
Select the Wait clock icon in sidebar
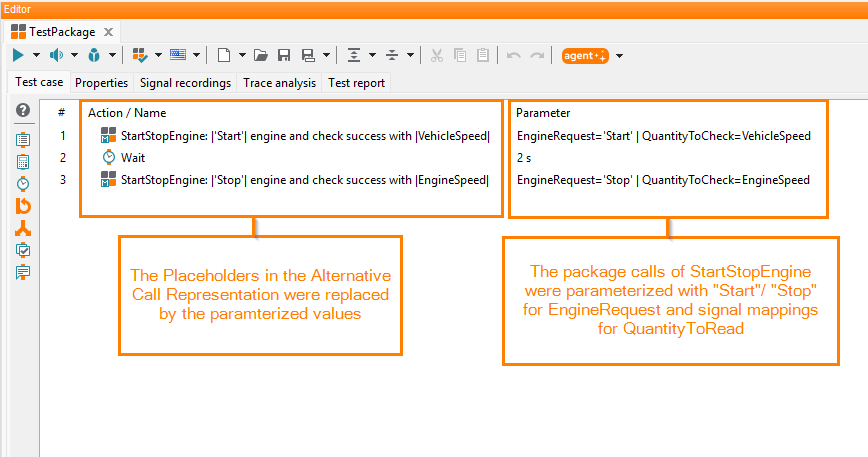coord(23,184)
